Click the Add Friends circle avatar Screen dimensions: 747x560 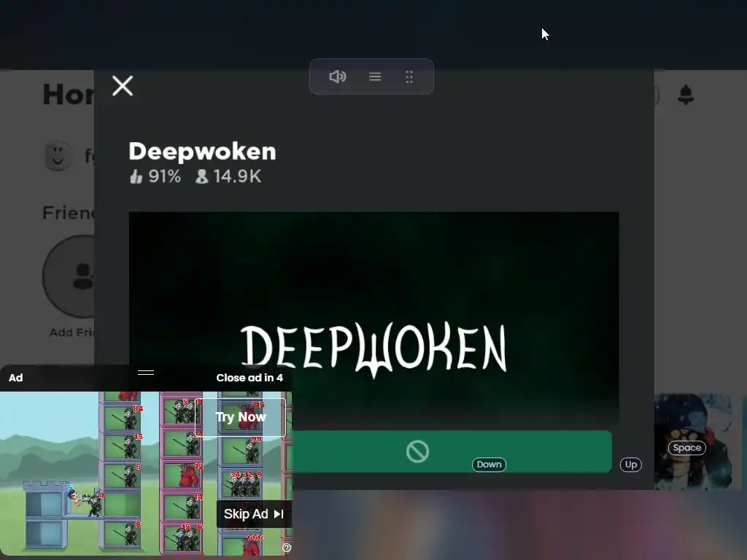(69, 276)
